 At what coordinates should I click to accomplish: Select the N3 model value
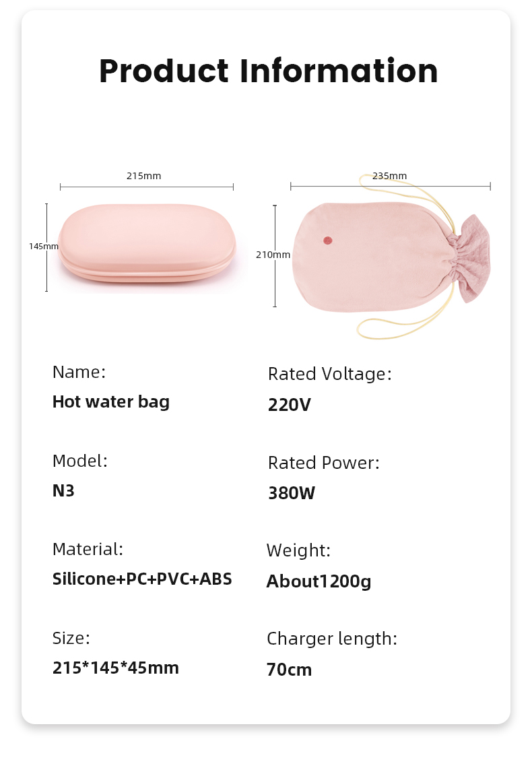pos(63,491)
